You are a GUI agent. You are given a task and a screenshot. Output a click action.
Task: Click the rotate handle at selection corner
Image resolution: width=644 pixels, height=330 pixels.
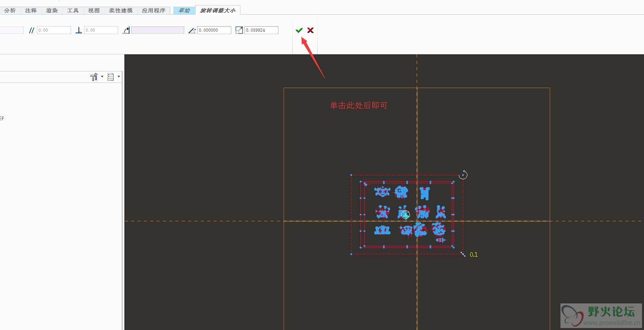[x=463, y=175]
